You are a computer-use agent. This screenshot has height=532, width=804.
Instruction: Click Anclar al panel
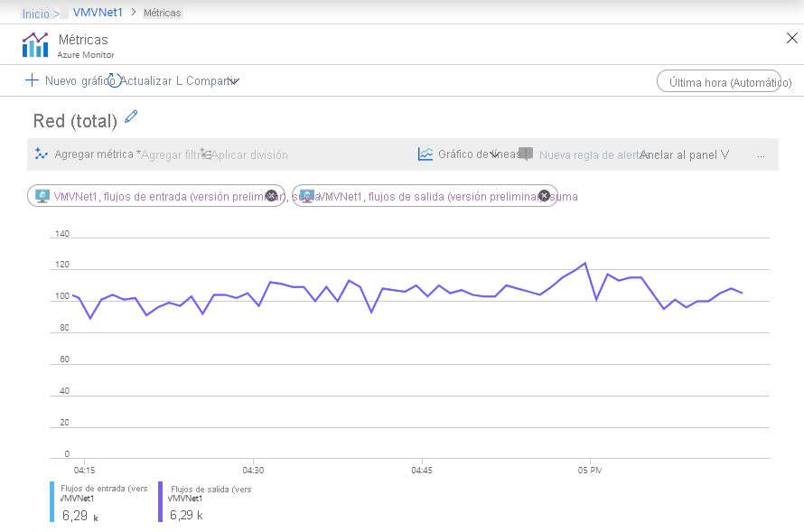point(680,154)
